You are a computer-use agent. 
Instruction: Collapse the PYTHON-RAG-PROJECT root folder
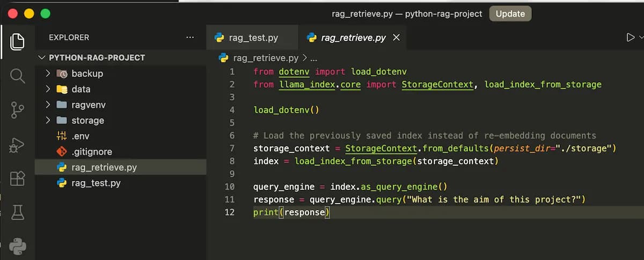[42, 57]
